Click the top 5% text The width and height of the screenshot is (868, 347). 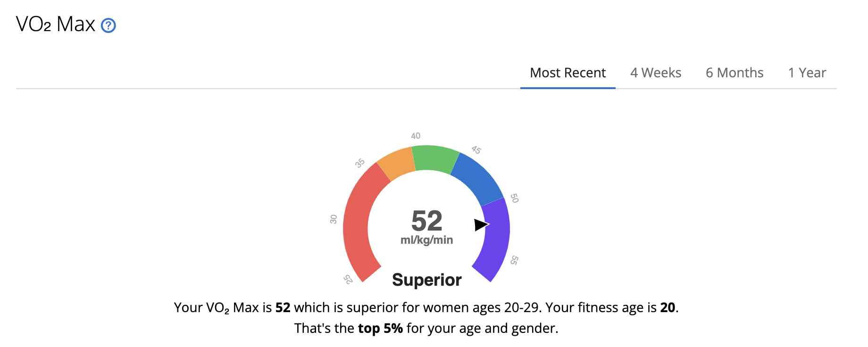[380, 328]
